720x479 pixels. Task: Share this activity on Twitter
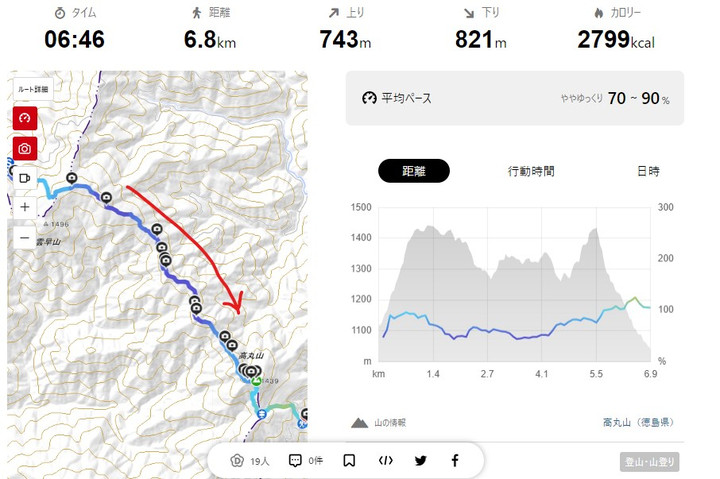pos(420,461)
